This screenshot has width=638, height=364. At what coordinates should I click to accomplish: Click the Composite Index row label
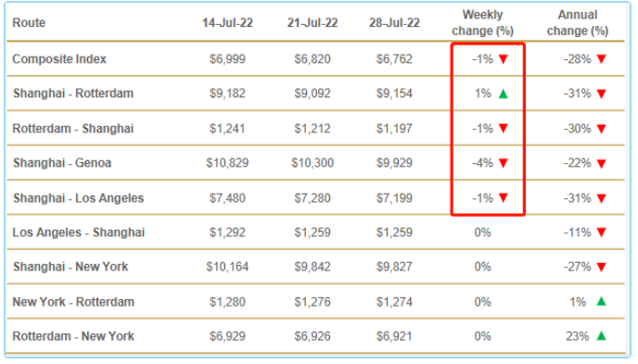(59, 59)
